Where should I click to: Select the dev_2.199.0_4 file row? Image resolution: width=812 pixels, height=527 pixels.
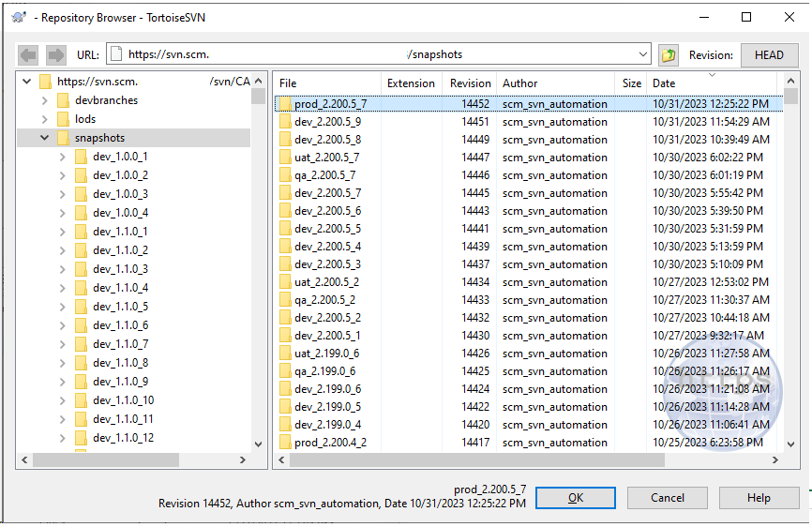tap(528, 425)
